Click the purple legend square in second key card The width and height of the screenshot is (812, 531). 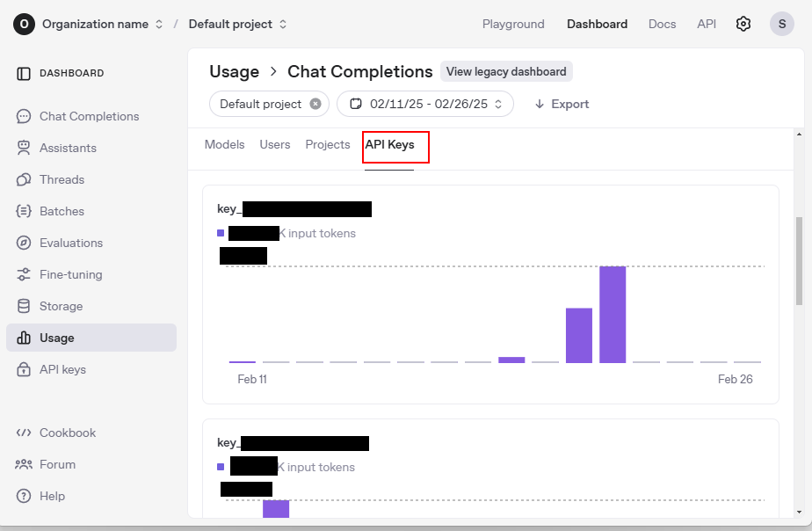(221, 467)
